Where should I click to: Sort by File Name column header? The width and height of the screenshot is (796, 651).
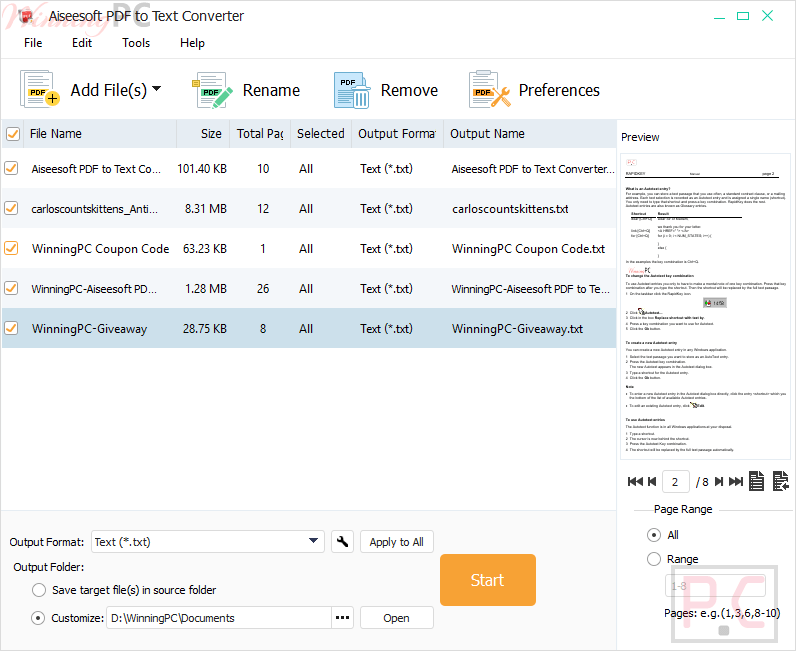[100, 134]
